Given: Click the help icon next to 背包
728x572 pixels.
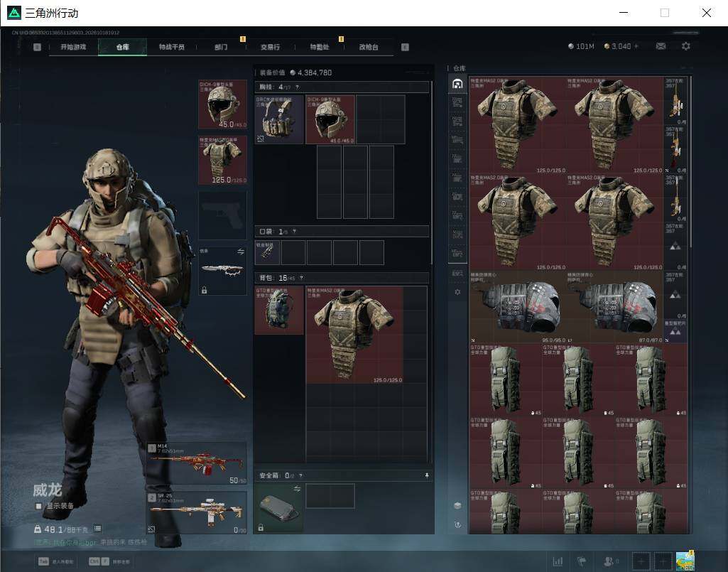Looking at the screenshot, I should pyautogui.click(x=301, y=278).
